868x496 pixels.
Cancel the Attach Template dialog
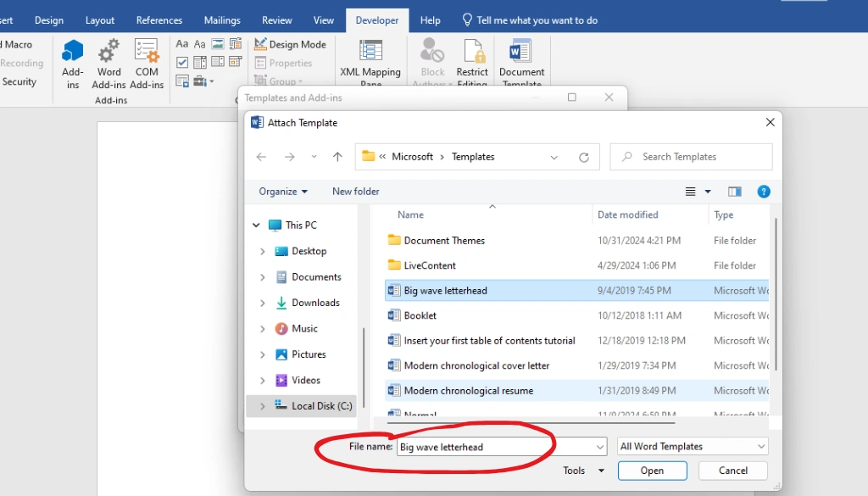click(733, 471)
